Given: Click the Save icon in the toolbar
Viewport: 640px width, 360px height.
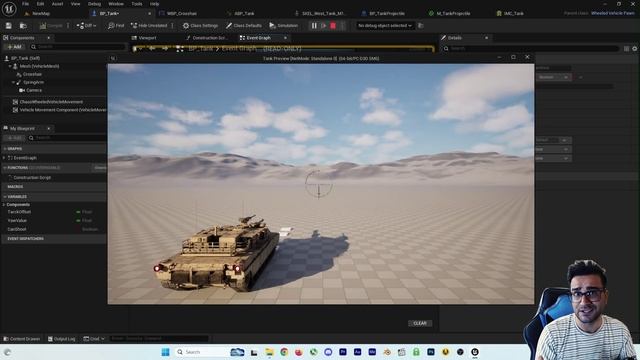Looking at the screenshot, I should click(9, 25).
